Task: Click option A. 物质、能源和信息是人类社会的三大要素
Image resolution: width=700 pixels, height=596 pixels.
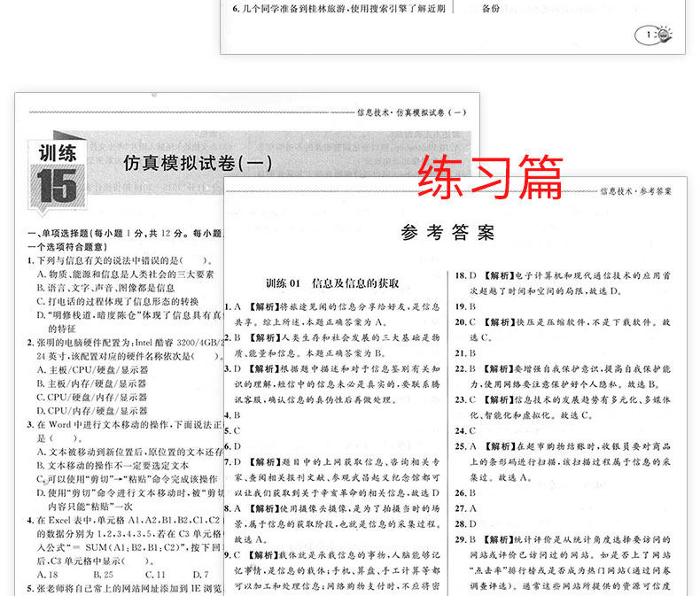Action: pos(126,275)
